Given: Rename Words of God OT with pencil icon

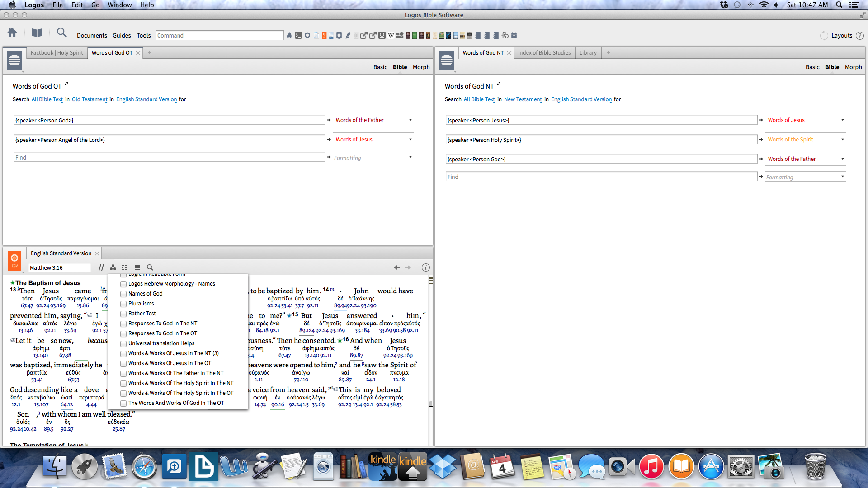Looking at the screenshot, I should pos(66,84).
